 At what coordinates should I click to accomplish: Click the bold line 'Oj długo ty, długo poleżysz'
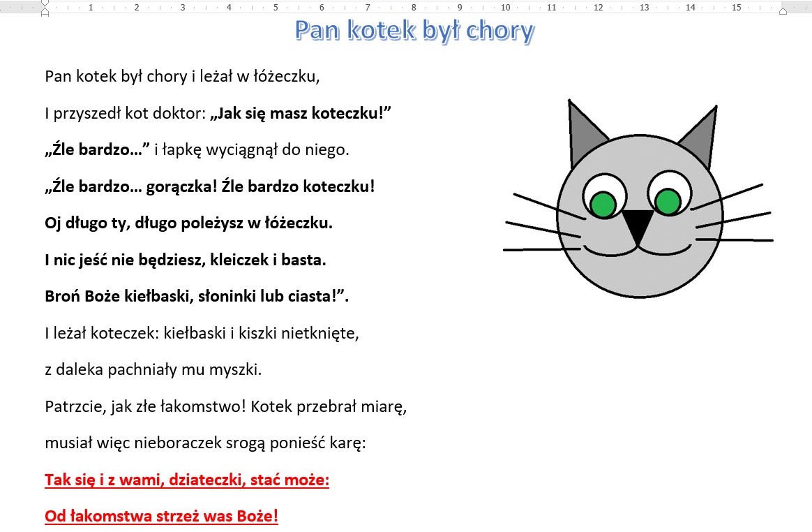(x=188, y=223)
